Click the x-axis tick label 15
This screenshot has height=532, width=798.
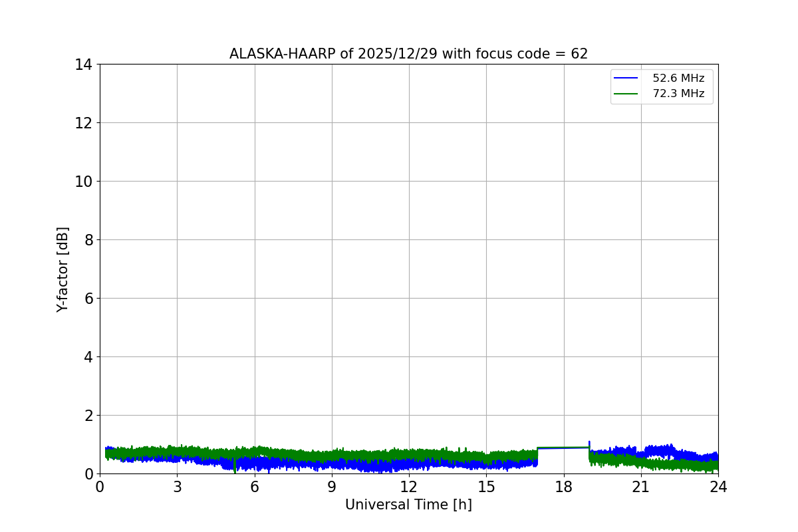(x=486, y=487)
